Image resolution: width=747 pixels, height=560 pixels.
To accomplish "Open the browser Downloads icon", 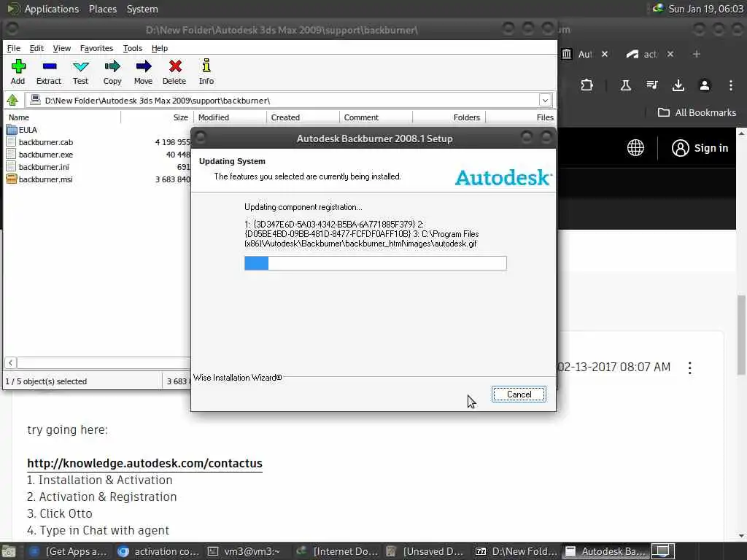I will pos(678,85).
